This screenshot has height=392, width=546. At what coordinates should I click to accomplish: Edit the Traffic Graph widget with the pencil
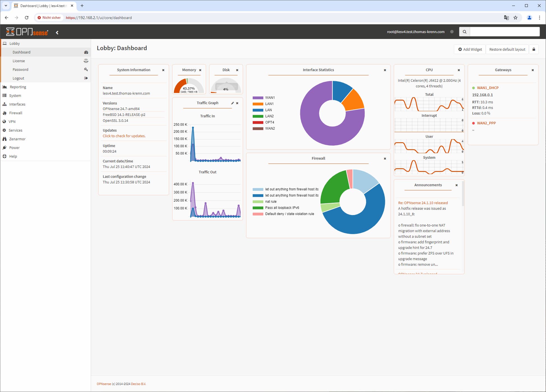(232, 103)
